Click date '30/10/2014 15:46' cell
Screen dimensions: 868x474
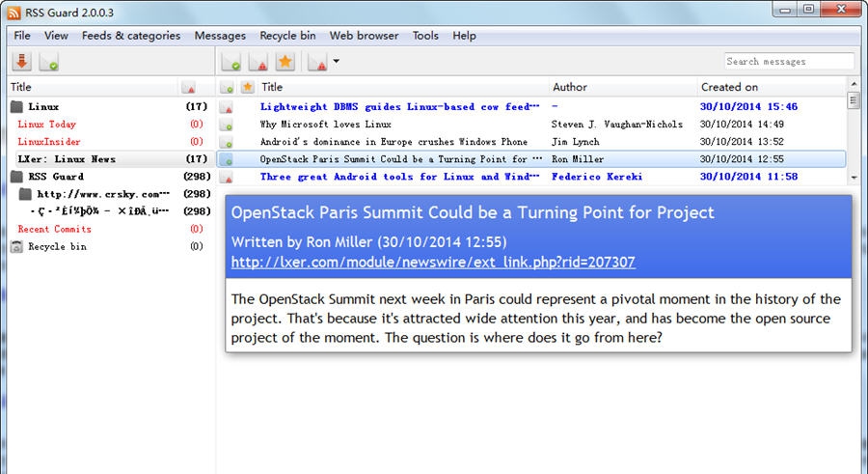pos(748,107)
